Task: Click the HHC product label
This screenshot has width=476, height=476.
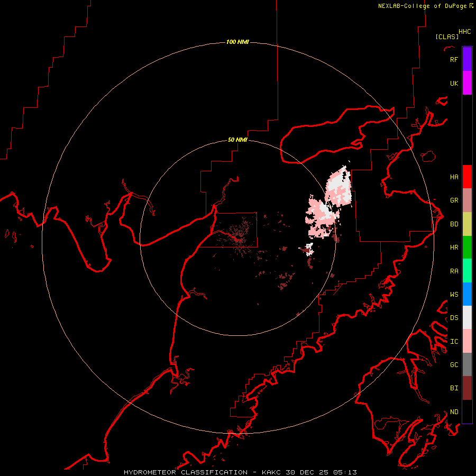Action: coord(464,32)
